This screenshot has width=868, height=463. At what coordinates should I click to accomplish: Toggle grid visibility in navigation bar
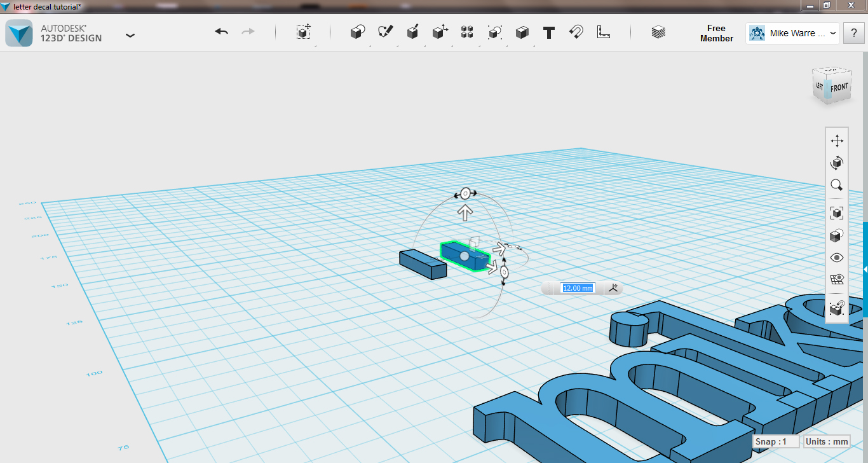pyautogui.click(x=837, y=280)
